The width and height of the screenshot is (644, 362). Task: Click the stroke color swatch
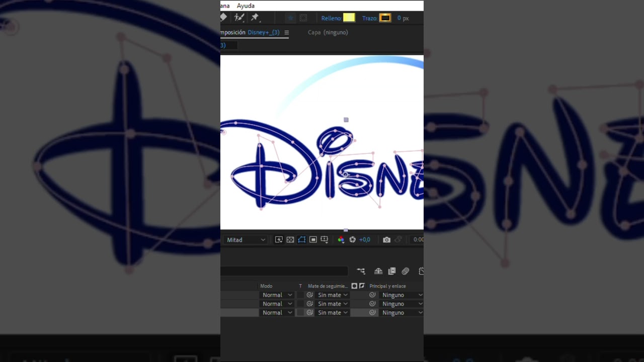coord(385,18)
